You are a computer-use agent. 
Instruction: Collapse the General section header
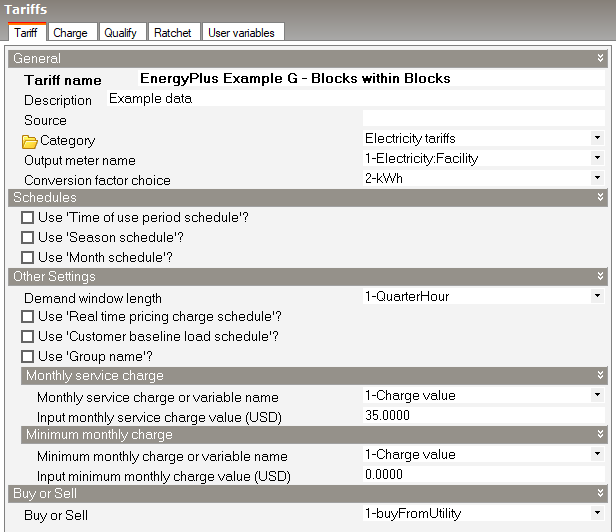[x=600, y=59]
